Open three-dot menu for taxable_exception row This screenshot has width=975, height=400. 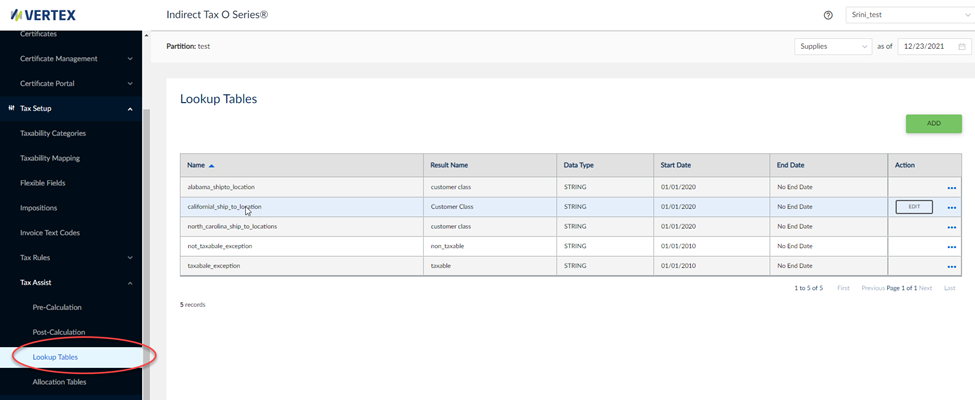coord(951,266)
